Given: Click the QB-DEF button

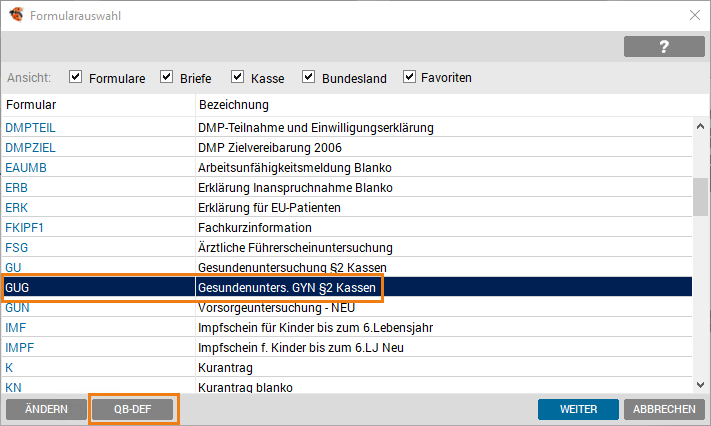Looking at the screenshot, I should click(x=133, y=409).
